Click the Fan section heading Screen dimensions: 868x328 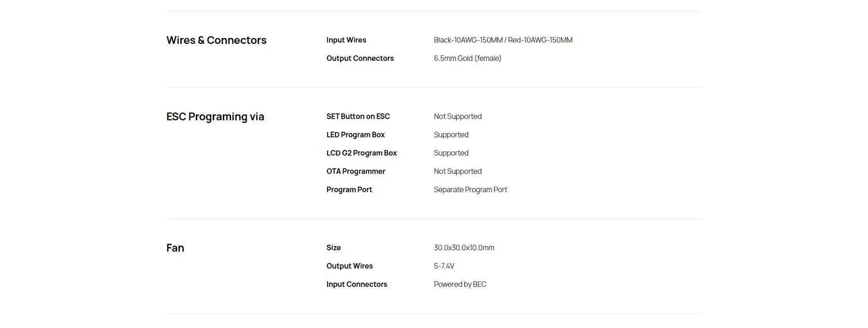pyautogui.click(x=175, y=248)
